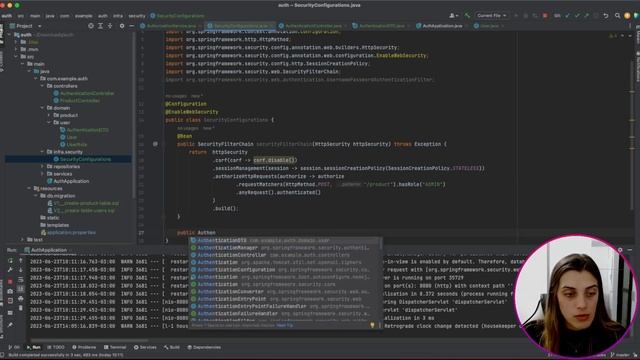The image size is (640, 360).
Task: Open the TODO tool window tab
Action: (x=56, y=347)
